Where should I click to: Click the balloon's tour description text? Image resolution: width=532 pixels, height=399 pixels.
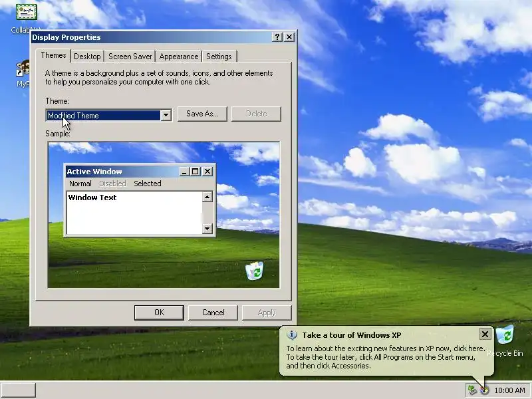(386, 357)
